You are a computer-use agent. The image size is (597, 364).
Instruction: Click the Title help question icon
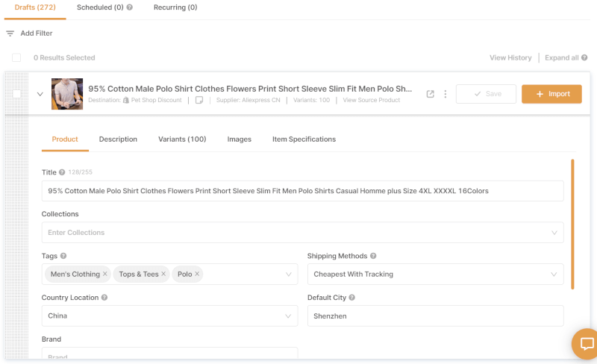point(62,172)
